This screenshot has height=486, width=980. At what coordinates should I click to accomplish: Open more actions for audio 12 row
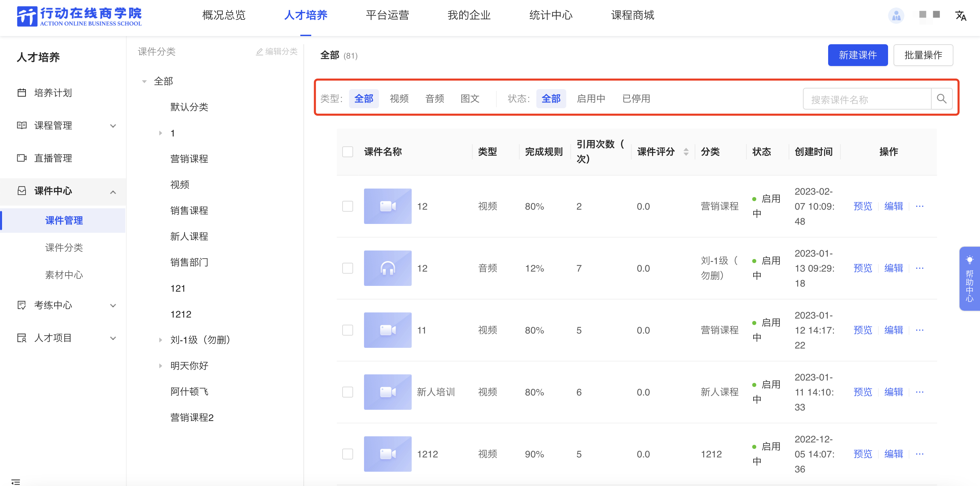919,268
